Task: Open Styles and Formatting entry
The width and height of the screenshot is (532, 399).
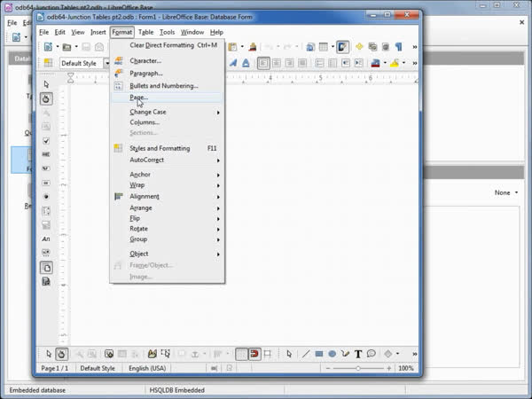Action: click(x=167, y=148)
